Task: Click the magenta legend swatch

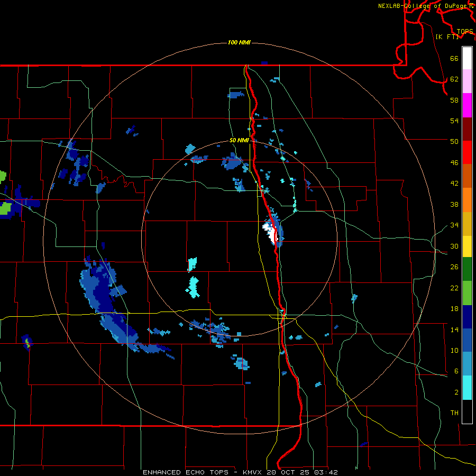Action: tap(467, 105)
